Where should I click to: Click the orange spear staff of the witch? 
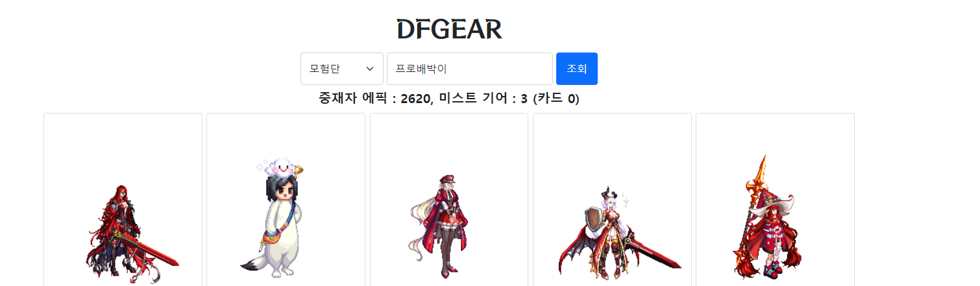pyautogui.click(x=756, y=214)
